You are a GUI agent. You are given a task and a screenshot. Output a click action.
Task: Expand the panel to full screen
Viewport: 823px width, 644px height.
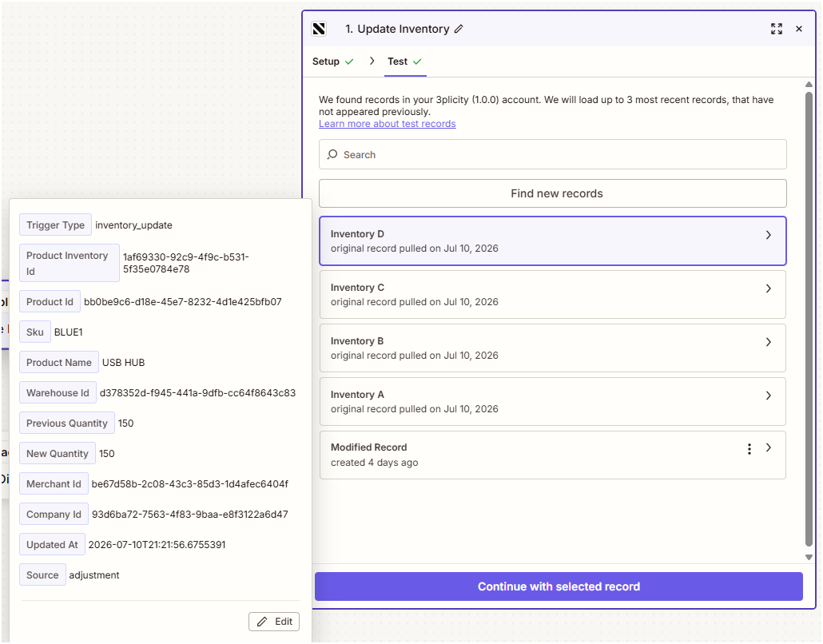[x=777, y=29]
